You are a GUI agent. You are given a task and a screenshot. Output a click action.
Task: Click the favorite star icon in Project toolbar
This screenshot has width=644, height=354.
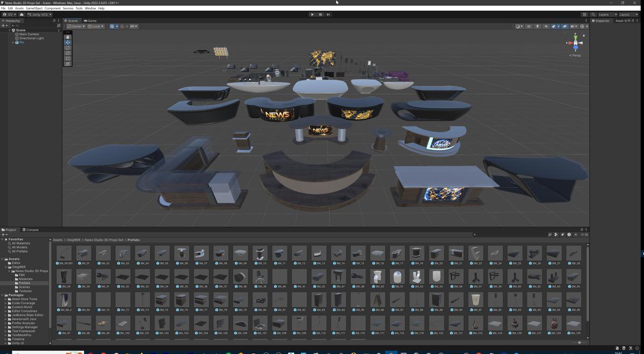tap(575, 235)
